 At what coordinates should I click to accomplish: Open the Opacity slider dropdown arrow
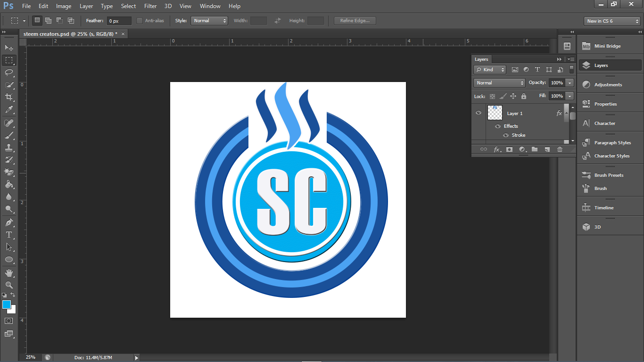click(x=570, y=83)
